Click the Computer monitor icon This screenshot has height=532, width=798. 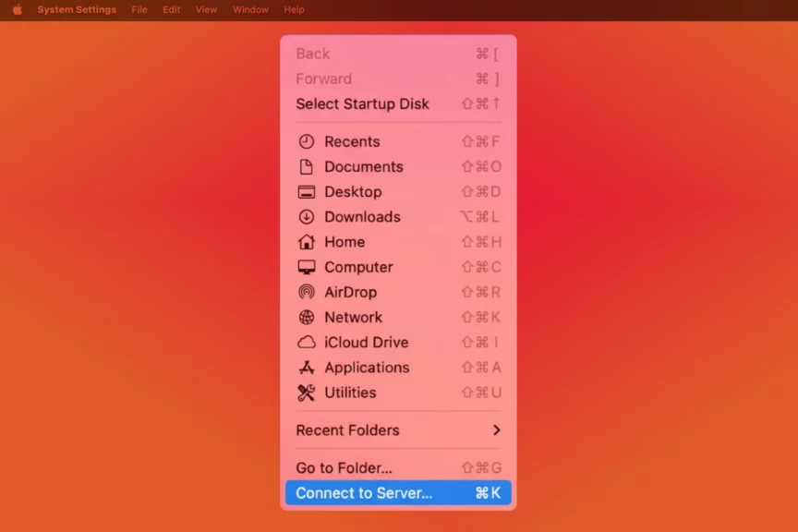[307, 267]
